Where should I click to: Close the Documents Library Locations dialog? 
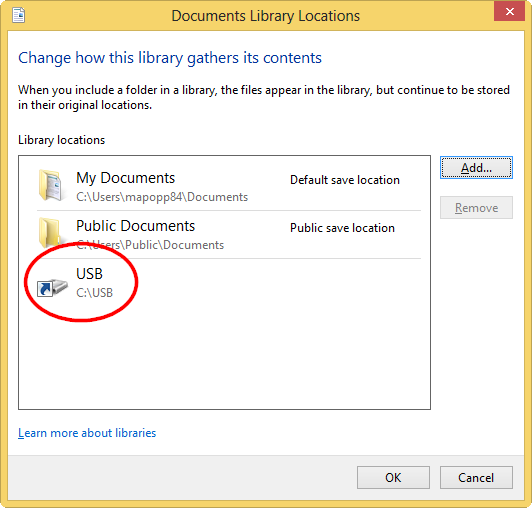coord(509,12)
